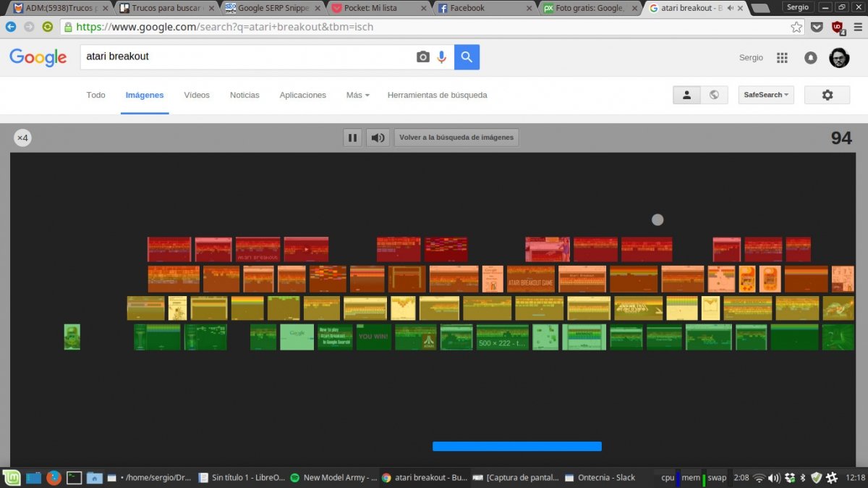This screenshot has width=868, height=488.
Task: Mute the game sound with the speaker button
Action: tap(378, 138)
